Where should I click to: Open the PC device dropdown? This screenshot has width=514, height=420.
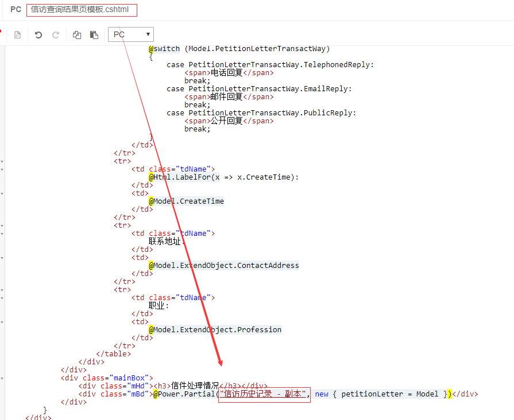coord(131,35)
